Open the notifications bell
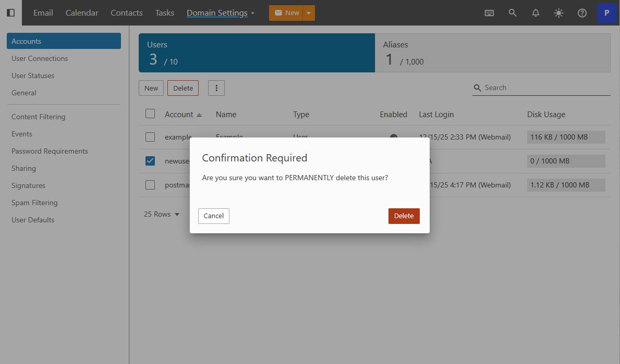This screenshot has height=364, width=620. 536,13
